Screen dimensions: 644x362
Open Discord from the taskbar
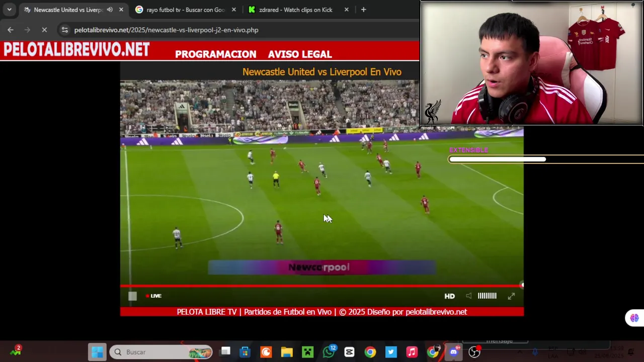click(x=454, y=352)
